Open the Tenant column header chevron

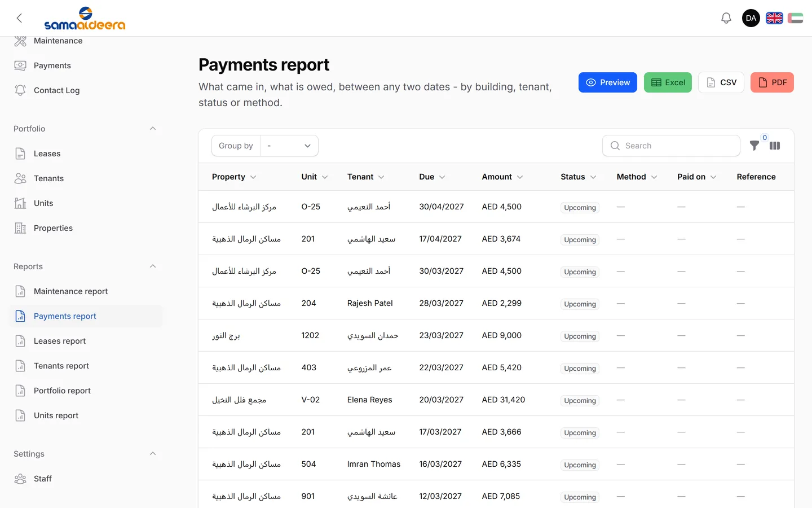coord(381,177)
